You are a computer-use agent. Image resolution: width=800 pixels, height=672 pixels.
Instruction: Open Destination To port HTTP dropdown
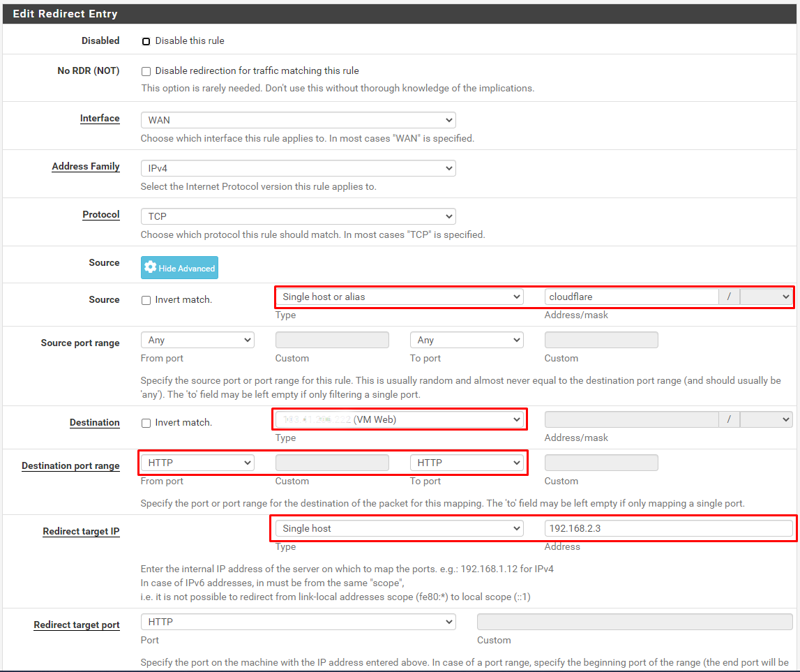[x=467, y=463]
